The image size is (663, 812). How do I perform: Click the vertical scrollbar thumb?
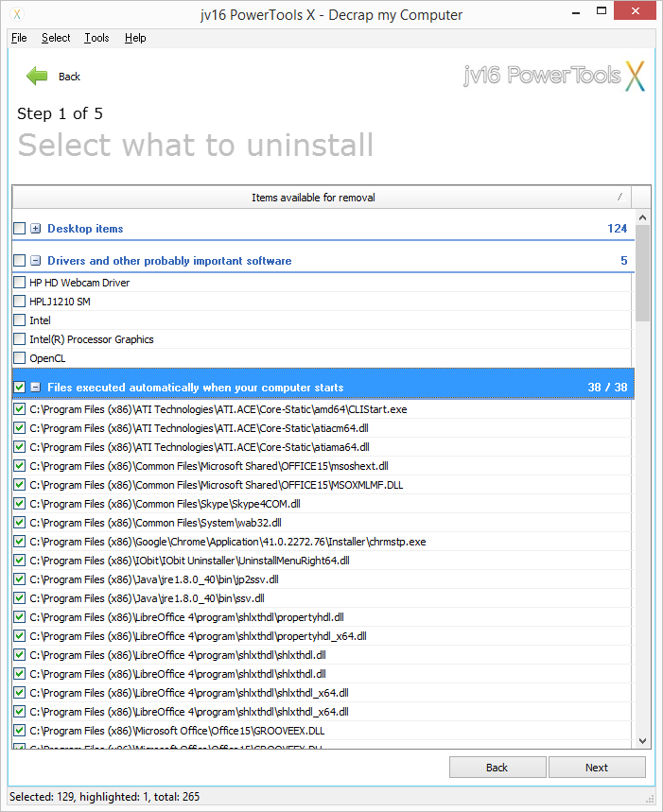643,274
